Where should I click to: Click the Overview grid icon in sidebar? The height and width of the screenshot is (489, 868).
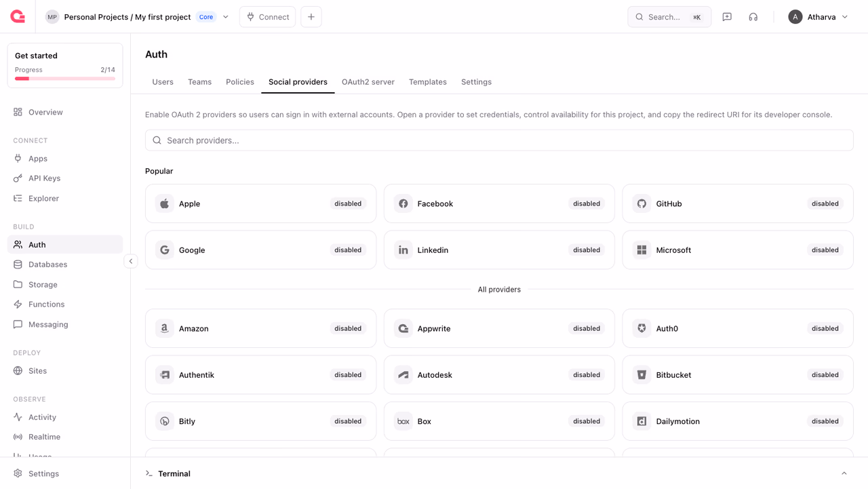(x=18, y=112)
